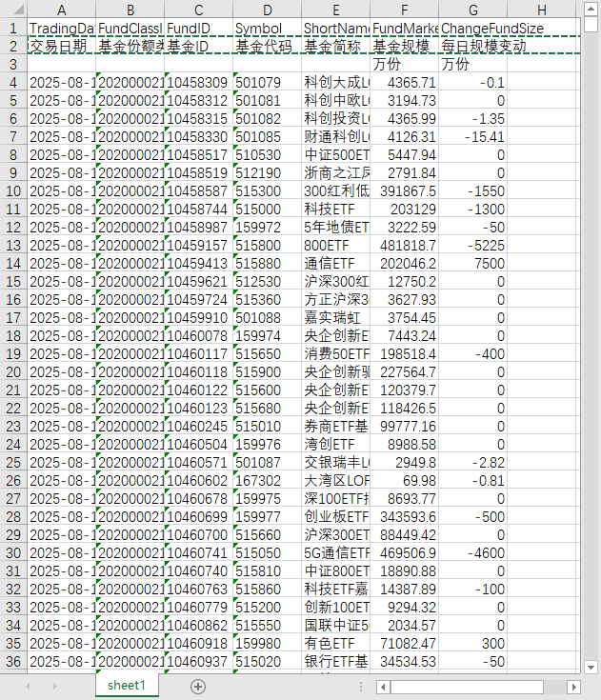Image resolution: width=601 pixels, height=700 pixels.
Task: Select column E header
Action: [336, 10]
